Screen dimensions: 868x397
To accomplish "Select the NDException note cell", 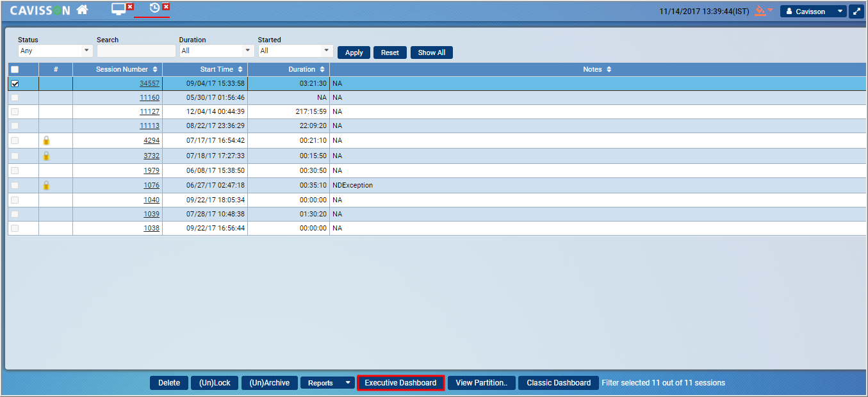I will tap(598, 185).
